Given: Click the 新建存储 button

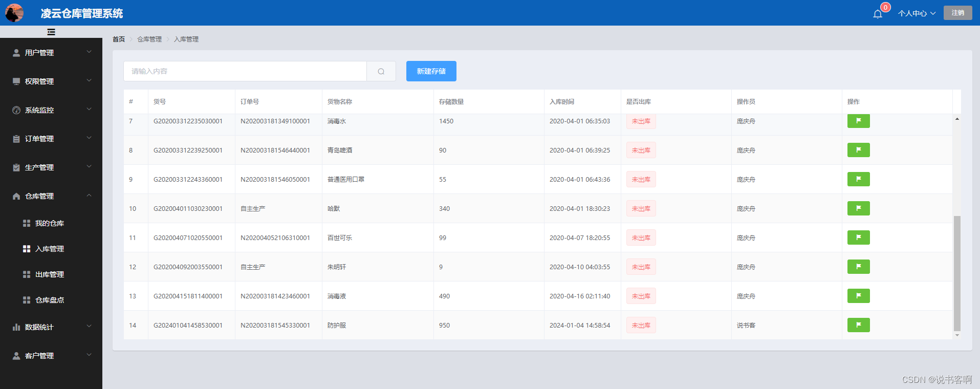Looking at the screenshot, I should pos(431,71).
